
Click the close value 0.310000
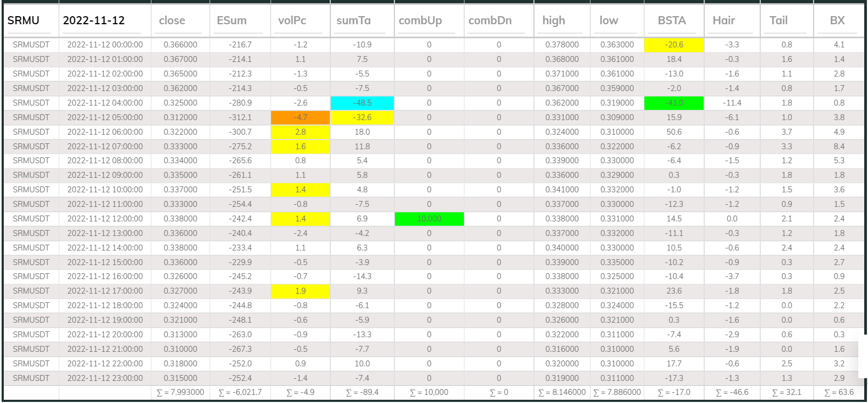coord(180,349)
